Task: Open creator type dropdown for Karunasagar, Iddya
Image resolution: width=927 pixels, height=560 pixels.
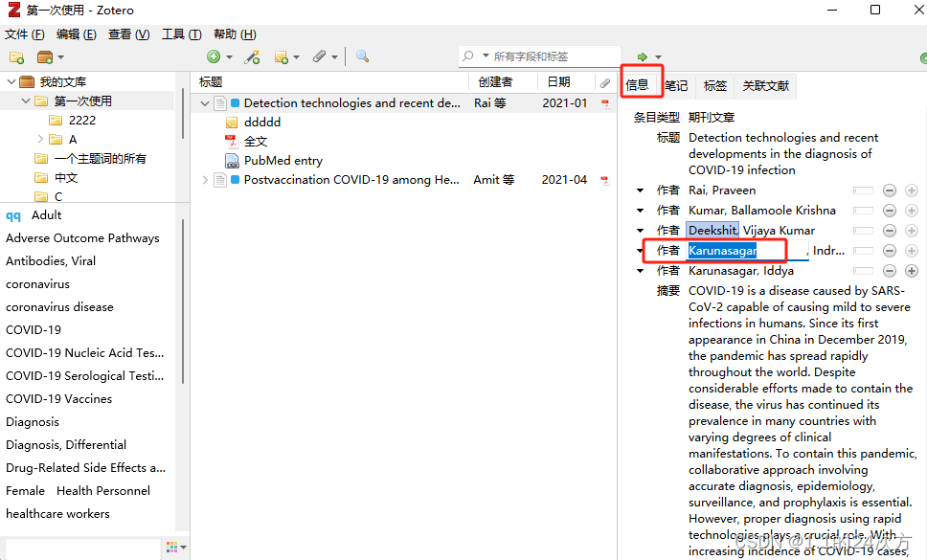Action: pyautogui.click(x=641, y=271)
